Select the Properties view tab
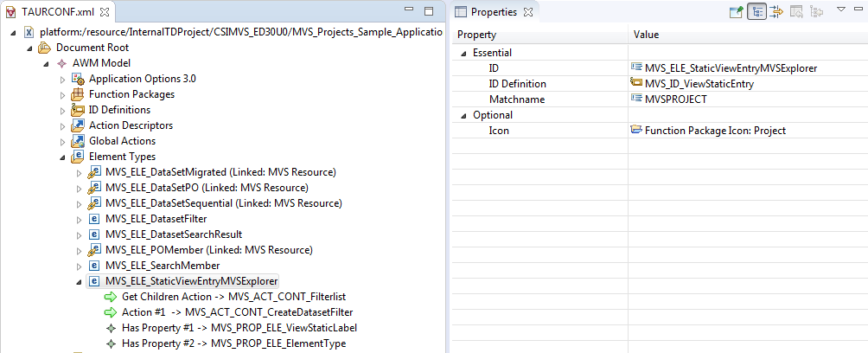Image resolution: width=868 pixels, height=353 pixels. tap(493, 12)
